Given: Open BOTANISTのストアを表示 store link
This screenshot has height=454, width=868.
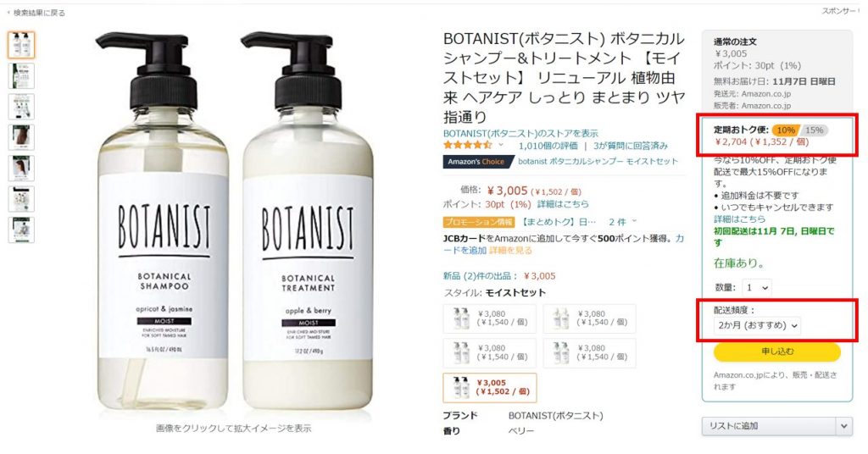Looking at the screenshot, I should (x=521, y=133).
